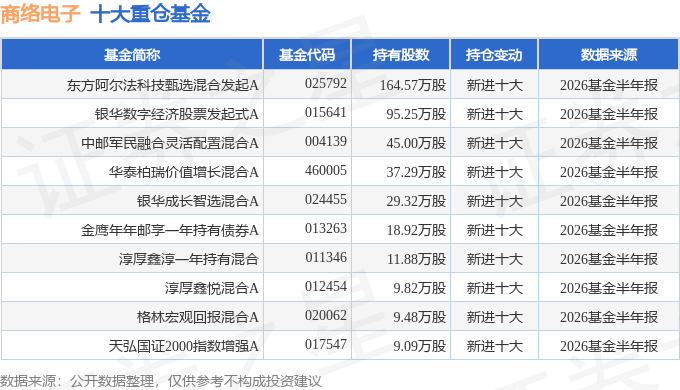Open 淳厚鑫淳一年持有混合 fund entry
Image resolution: width=680 pixels, height=390 pixels.
189,259
